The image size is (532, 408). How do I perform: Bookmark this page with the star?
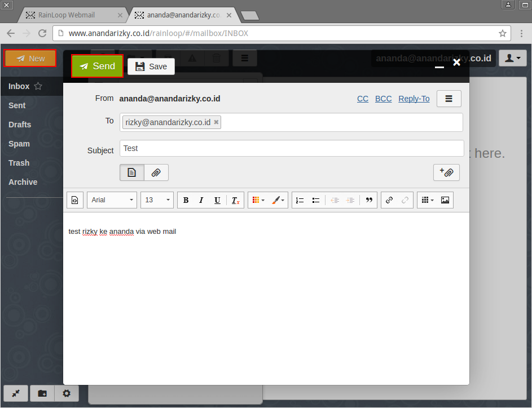coord(503,33)
